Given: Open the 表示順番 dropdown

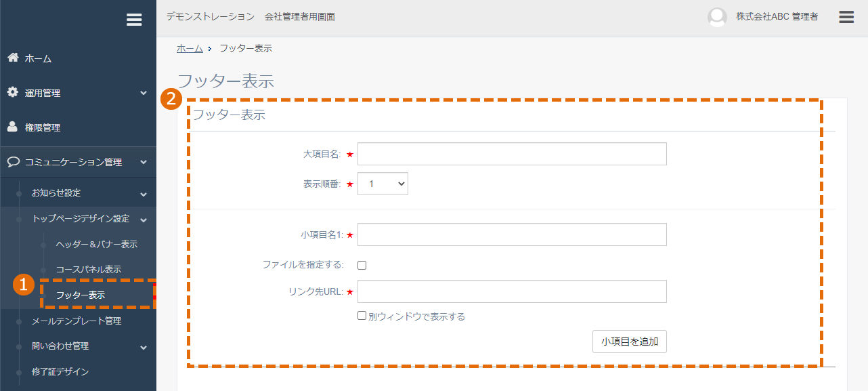Looking at the screenshot, I should [x=383, y=184].
